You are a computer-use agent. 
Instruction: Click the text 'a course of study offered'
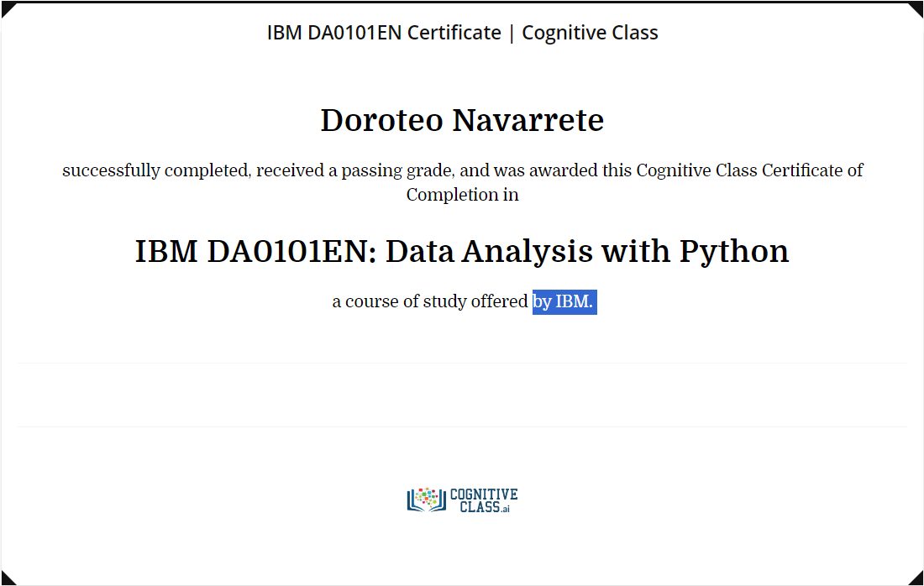point(430,301)
